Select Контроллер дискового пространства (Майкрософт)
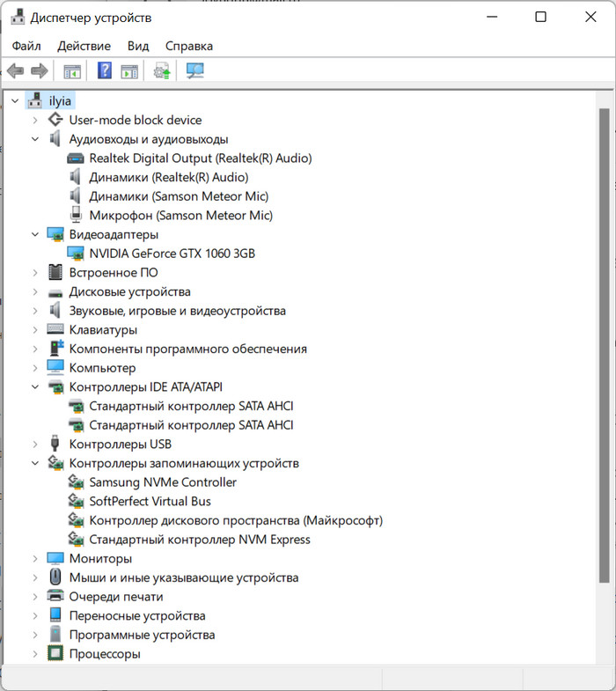 (x=236, y=520)
